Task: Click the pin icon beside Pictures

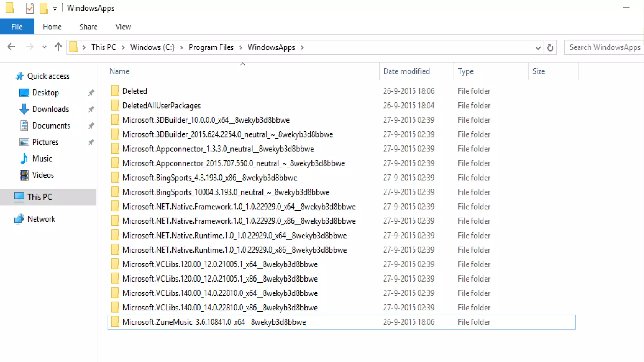Action: click(91, 142)
